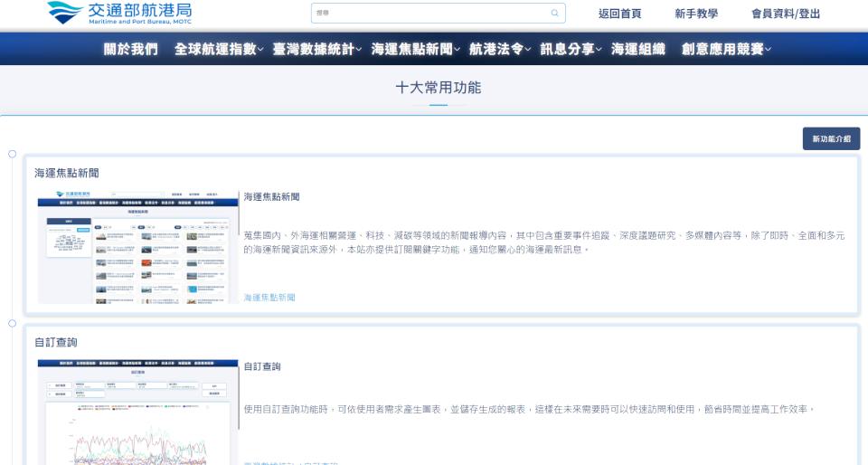Expand 海運焦點新聞 dropdown in navbar
868x465 pixels.
(416, 49)
